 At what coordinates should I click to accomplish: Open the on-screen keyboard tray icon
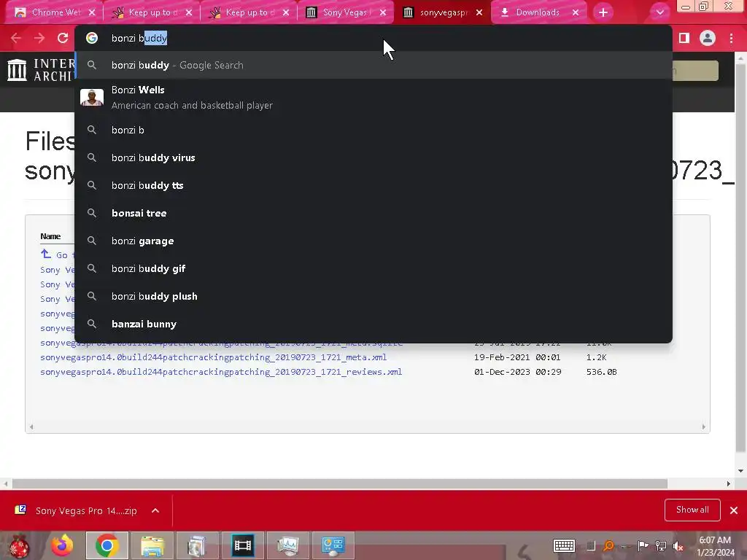[x=564, y=546]
